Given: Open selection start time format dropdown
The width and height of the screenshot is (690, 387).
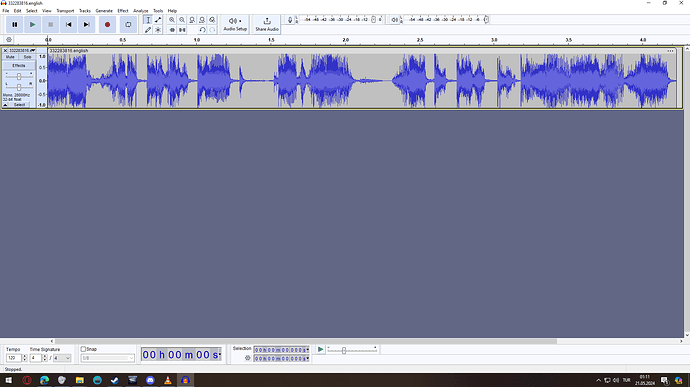Looking at the screenshot, I should point(308,350).
